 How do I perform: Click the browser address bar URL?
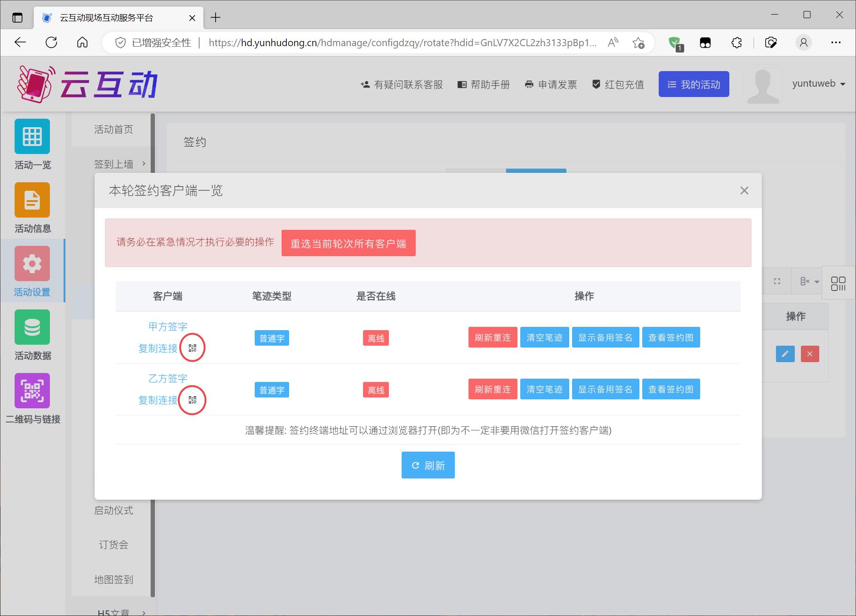point(403,43)
